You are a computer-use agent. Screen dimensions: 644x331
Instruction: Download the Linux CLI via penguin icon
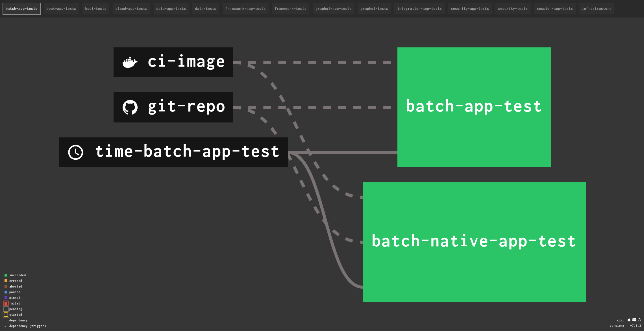click(x=639, y=320)
